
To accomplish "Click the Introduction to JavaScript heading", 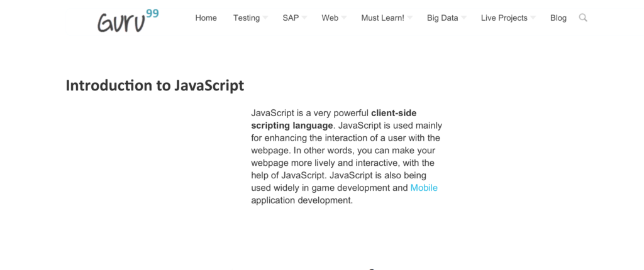I will click(x=155, y=85).
